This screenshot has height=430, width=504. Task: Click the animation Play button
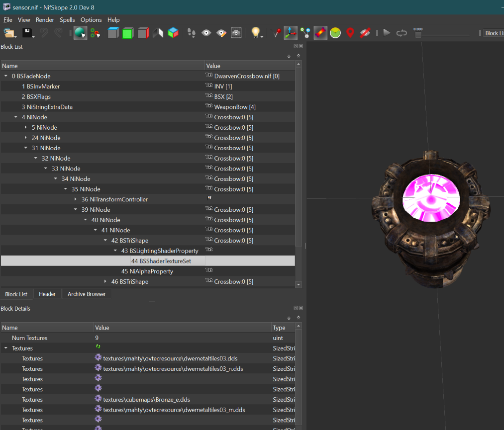387,33
